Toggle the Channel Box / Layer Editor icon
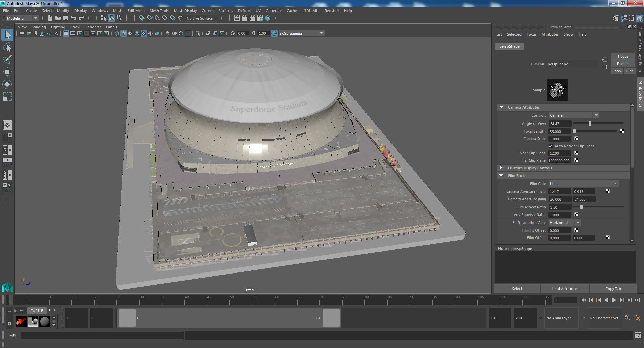This screenshot has width=644, height=348. (x=639, y=18)
